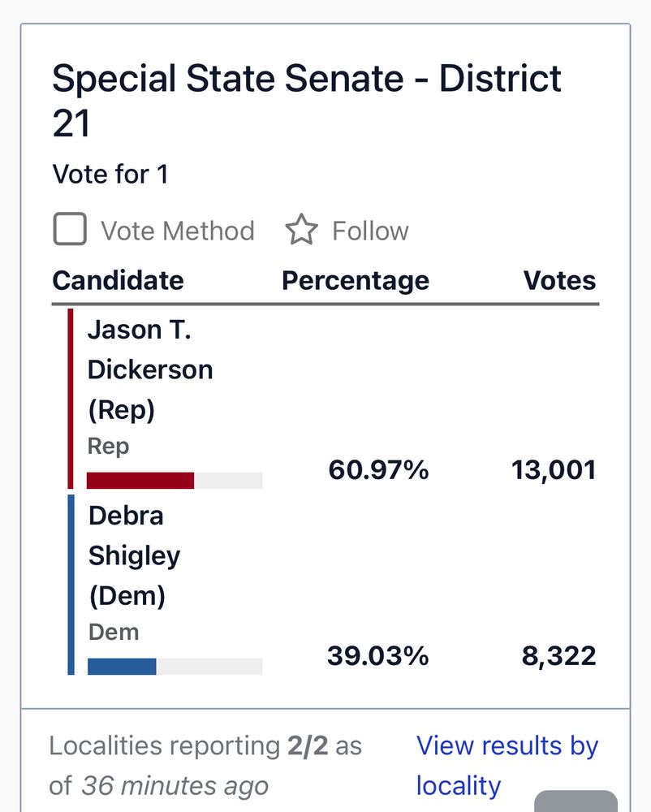Click the Percentage column header

coord(355,280)
